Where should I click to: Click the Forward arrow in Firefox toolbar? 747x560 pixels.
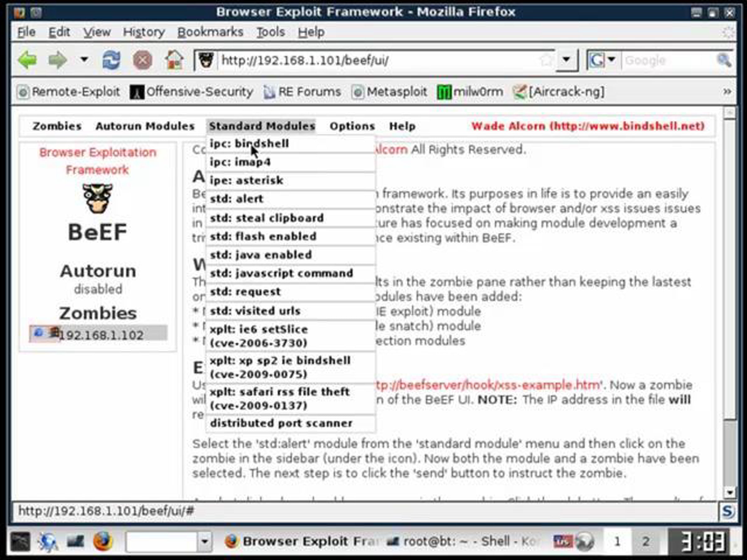click(57, 60)
